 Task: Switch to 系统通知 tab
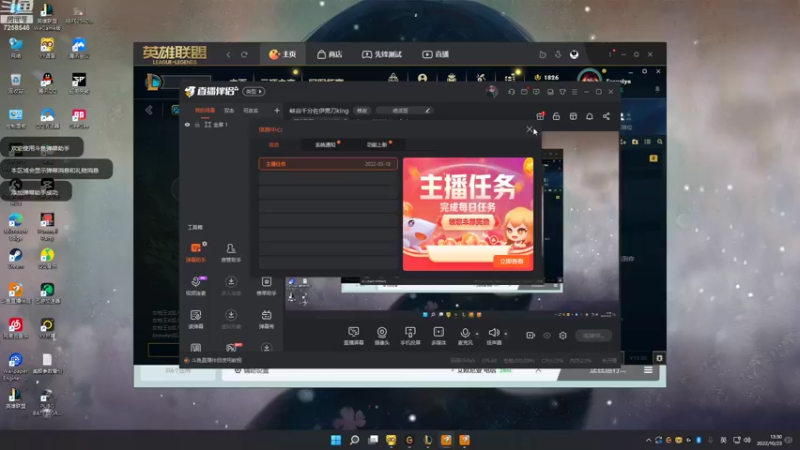pyautogui.click(x=326, y=145)
